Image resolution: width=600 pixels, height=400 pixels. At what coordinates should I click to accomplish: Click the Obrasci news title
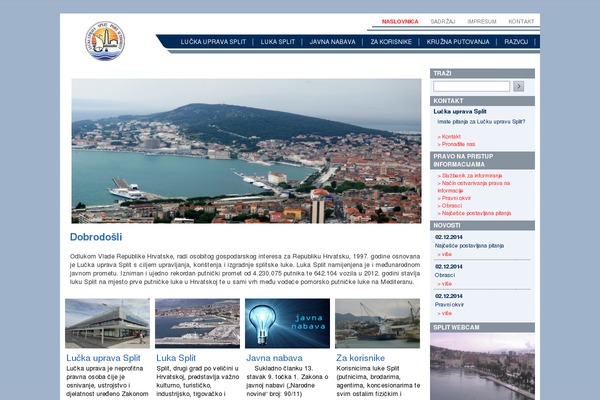pyautogui.click(x=445, y=275)
